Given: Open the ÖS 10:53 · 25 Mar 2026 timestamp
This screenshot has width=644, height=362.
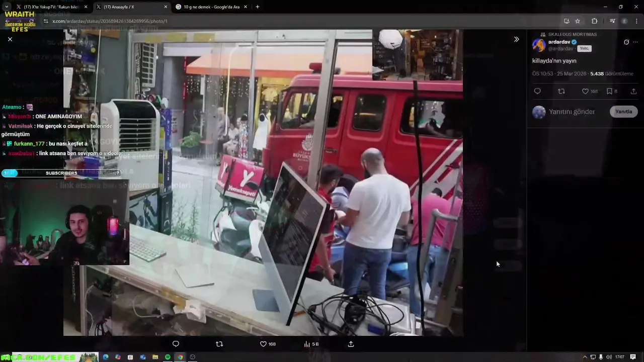Looking at the screenshot, I should click(x=559, y=74).
